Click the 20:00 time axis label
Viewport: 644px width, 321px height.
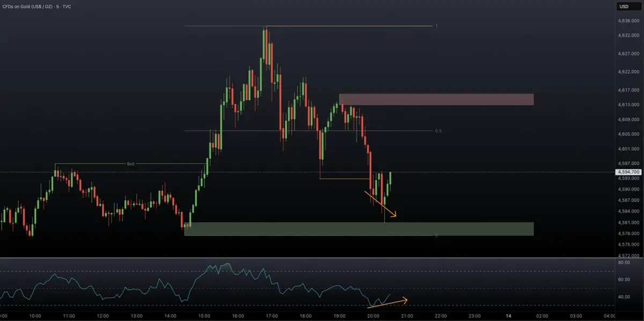pyautogui.click(x=374, y=316)
